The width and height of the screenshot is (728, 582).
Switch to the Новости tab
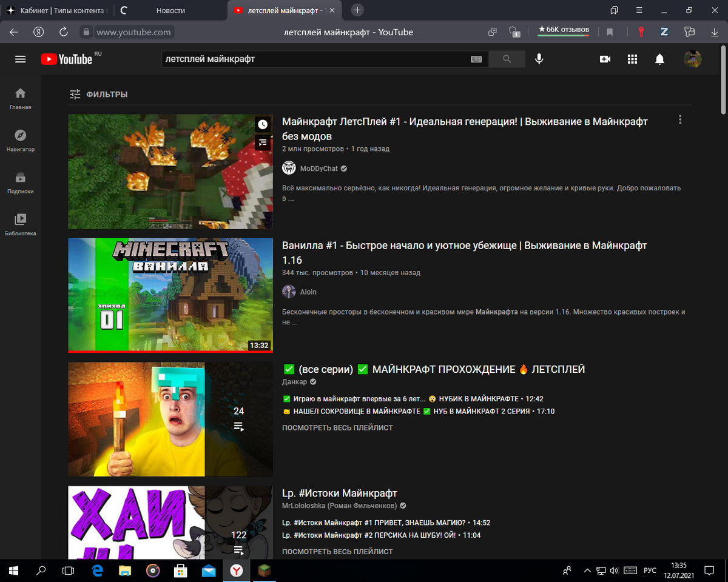click(170, 10)
